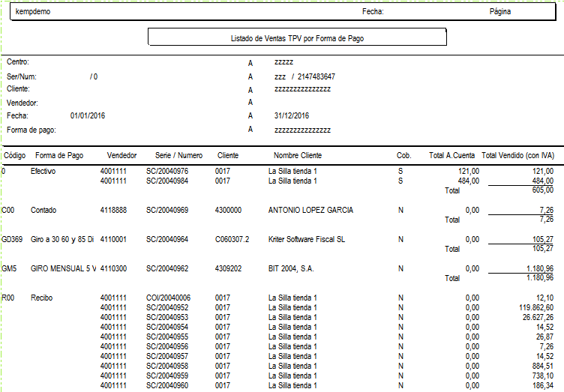The image size is (564, 392).
Task: Select the 'Recibo' payment method
Action: [x=42, y=298]
